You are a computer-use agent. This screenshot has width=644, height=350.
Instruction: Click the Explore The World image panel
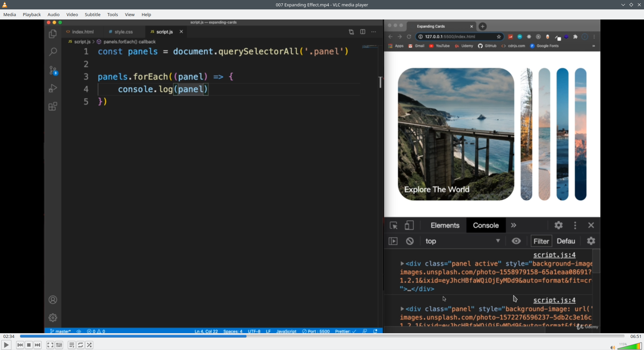[x=456, y=134]
